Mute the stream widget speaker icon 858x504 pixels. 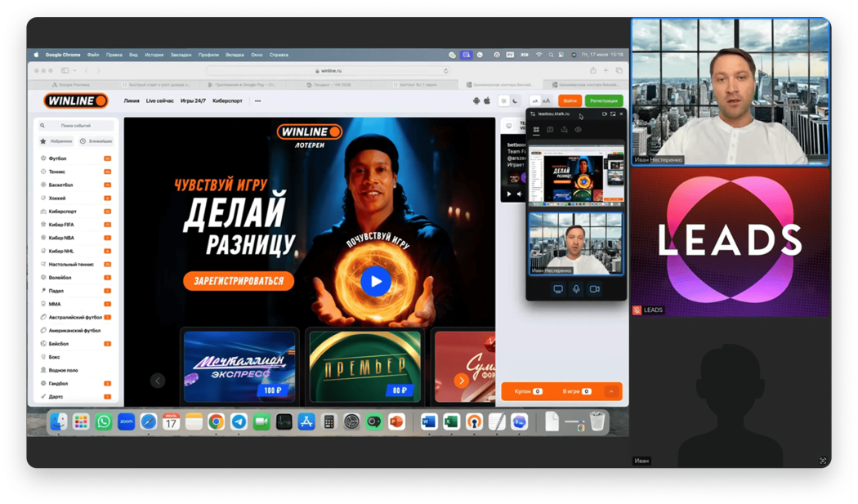click(519, 194)
